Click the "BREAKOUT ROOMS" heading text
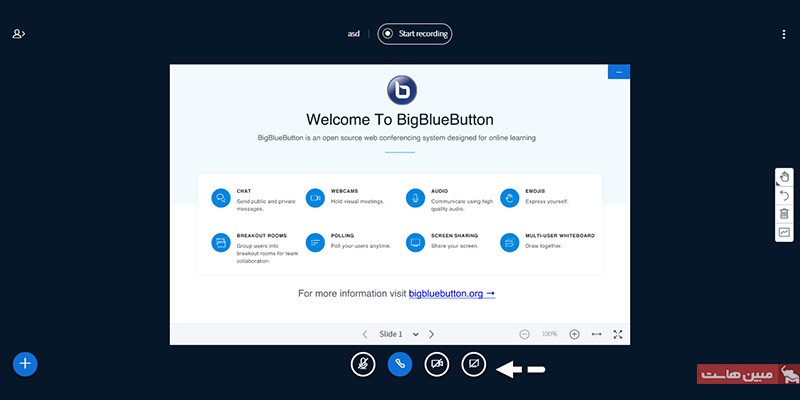Viewport: 800px width, 400px height. point(262,236)
